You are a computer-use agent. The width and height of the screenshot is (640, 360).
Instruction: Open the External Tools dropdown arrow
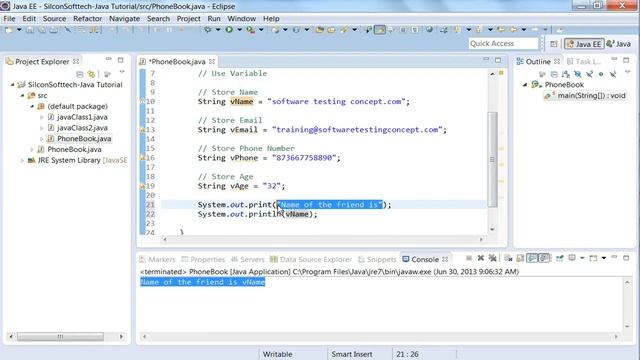(x=261, y=30)
